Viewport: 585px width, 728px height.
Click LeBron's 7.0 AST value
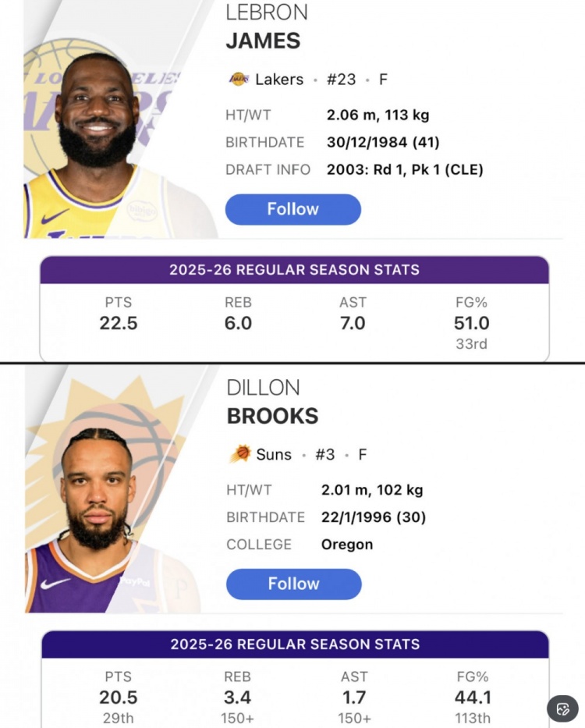[x=353, y=323]
